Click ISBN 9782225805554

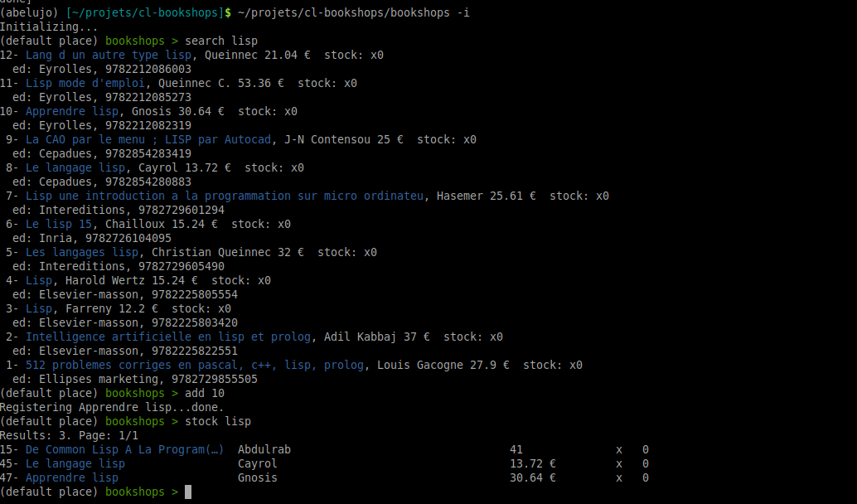coord(195,294)
